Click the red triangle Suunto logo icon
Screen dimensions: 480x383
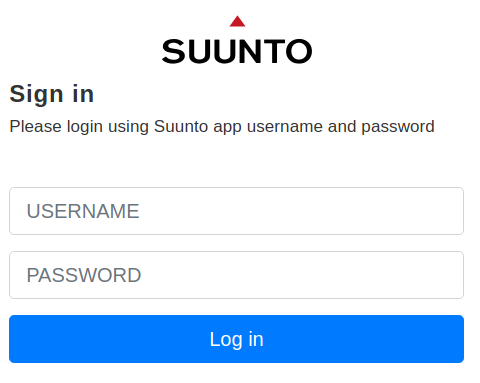click(237, 21)
